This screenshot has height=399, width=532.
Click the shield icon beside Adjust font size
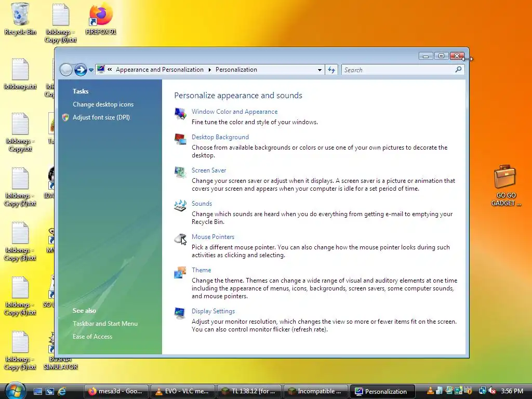(x=65, y=117)
